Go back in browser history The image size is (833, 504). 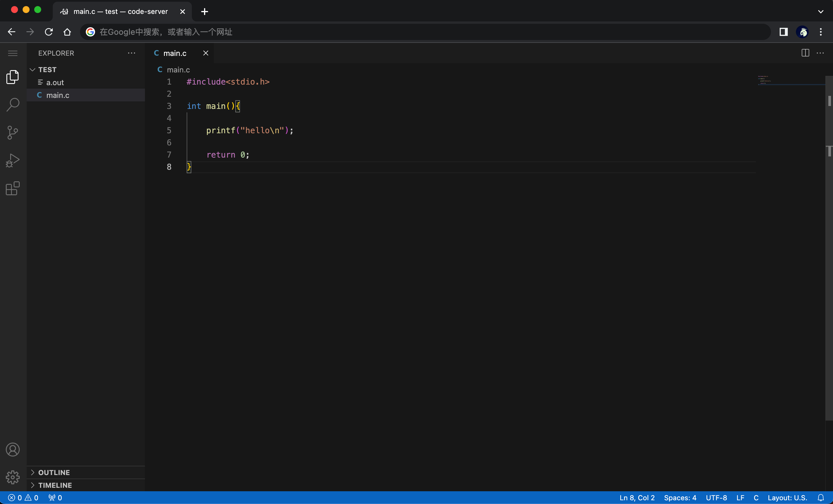coord(12,32)
